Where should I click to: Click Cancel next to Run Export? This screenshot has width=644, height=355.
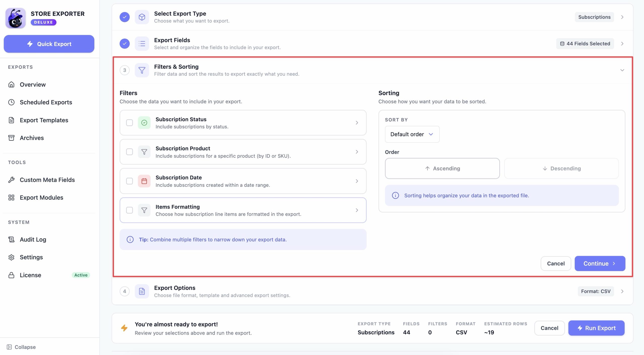click(x=549, y=328)
